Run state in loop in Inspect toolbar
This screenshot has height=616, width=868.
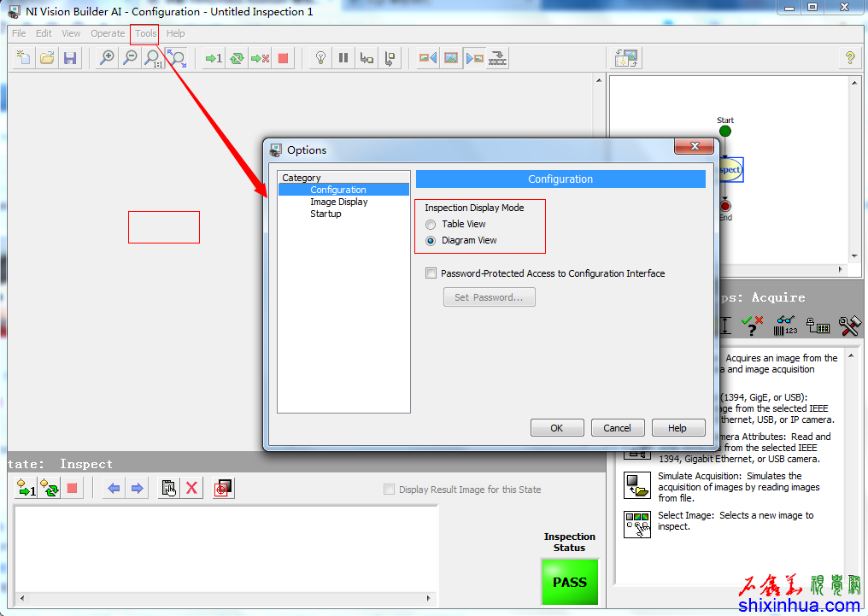(x=50, y=488)
